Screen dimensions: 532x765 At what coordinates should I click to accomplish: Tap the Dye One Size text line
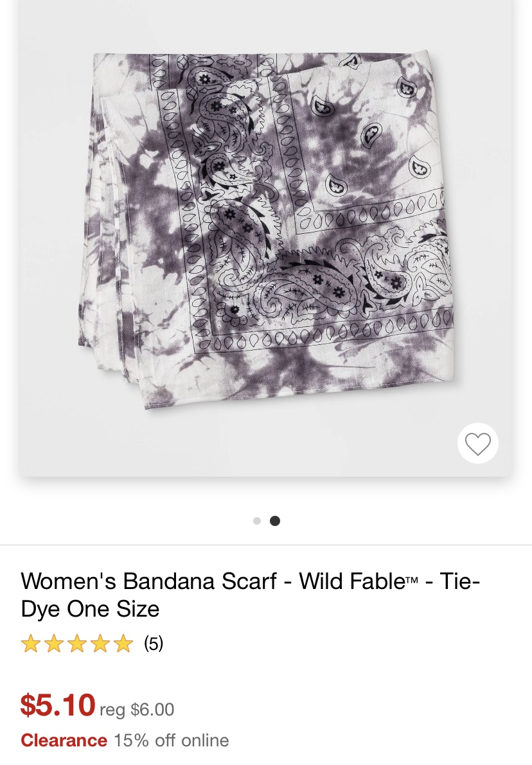click(91, 609)
